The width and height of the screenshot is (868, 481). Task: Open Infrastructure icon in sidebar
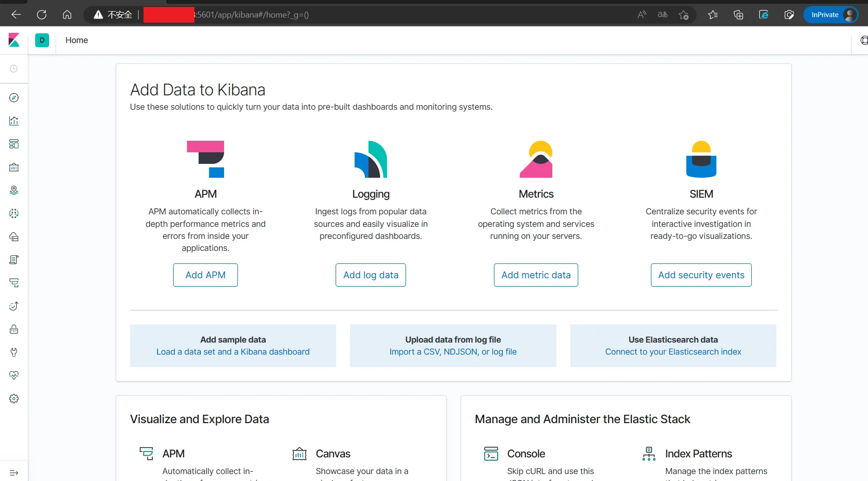14,237
